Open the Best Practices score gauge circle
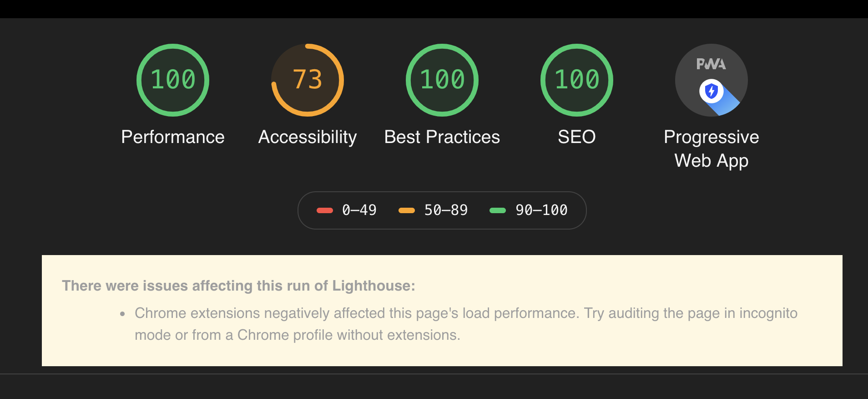This screenshot has width=868, height=399. coord(442,80)
